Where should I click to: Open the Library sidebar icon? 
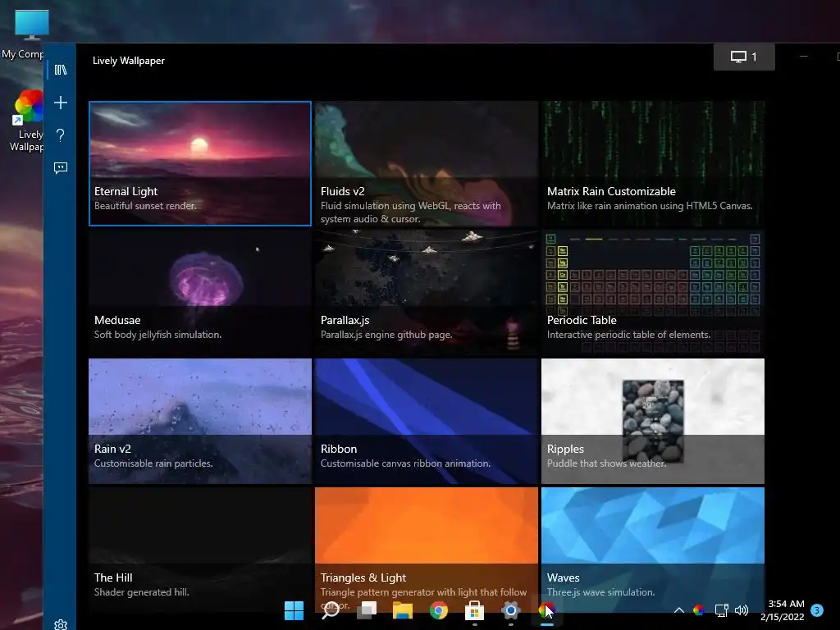tap(61, 71)
